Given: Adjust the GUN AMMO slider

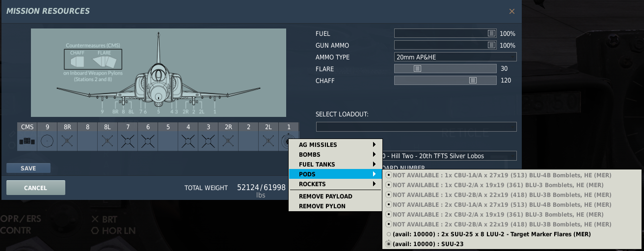Looking at the screenshot, I should pos(491,45).
